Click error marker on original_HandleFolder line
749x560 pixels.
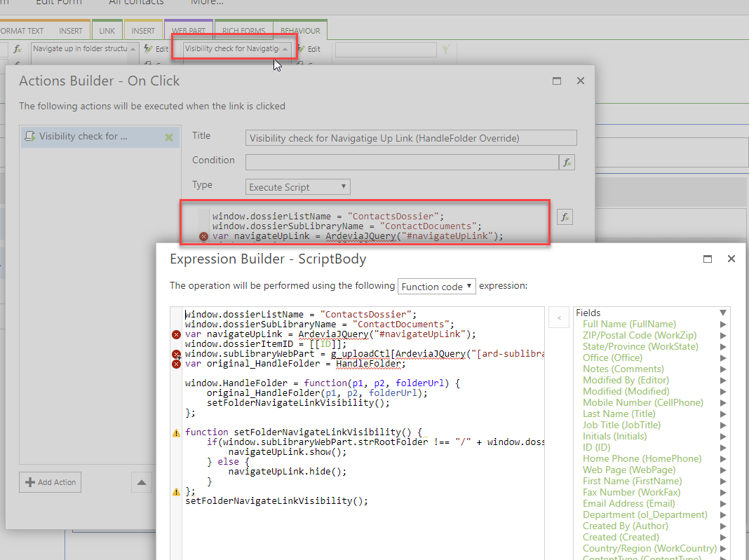[x=176, y=364]
